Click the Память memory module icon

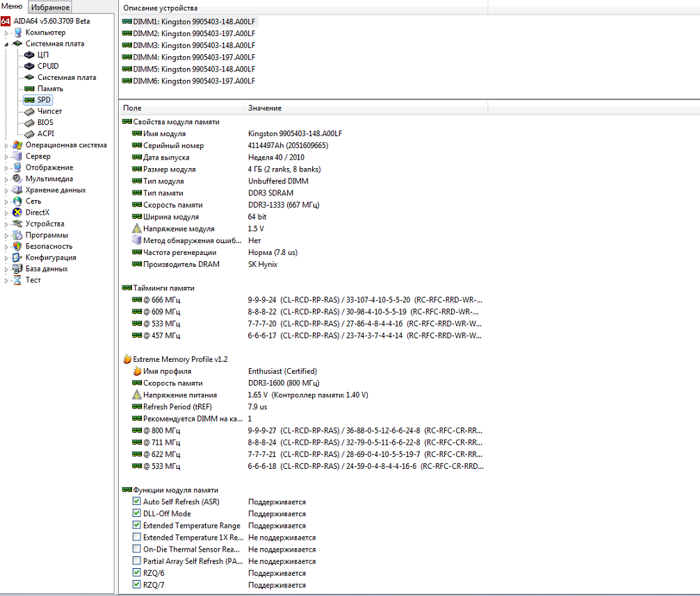coord(29,89)
